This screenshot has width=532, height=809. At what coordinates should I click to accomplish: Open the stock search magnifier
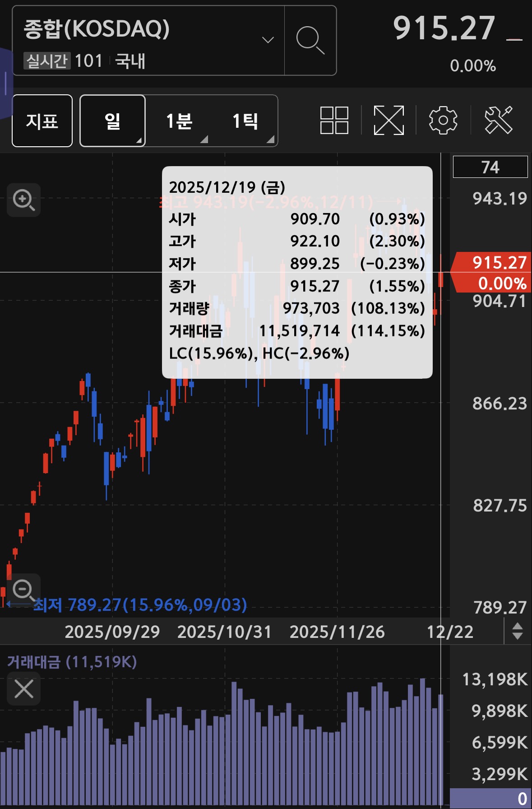[x=310, y=40]
